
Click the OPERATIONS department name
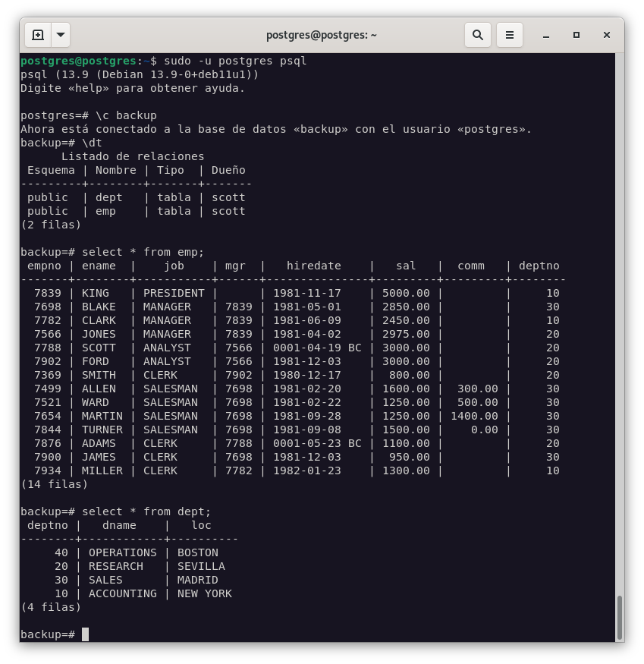pos(122,552)
